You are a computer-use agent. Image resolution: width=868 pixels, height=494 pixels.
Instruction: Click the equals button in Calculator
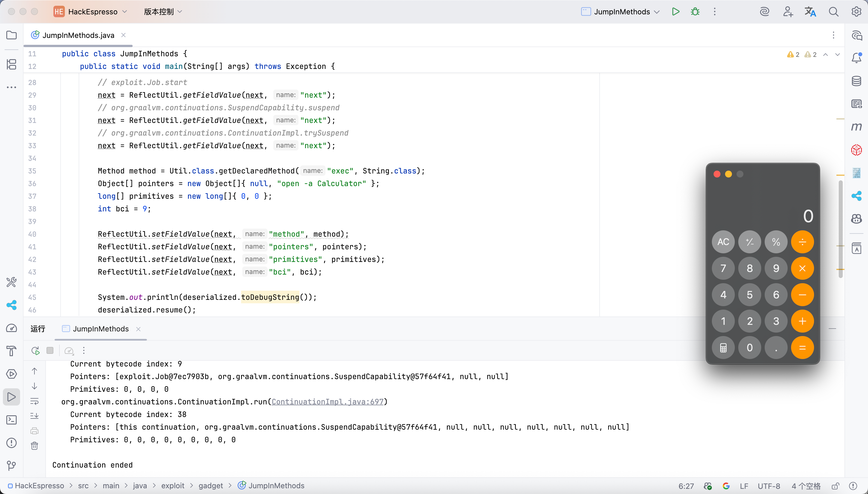[x=802, y=348]
